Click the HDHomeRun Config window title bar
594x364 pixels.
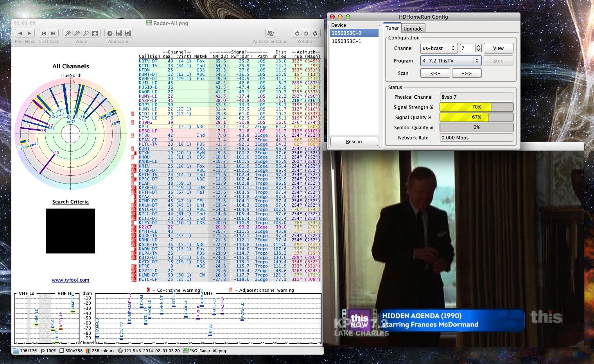pyautogui.click(x=423, y=17)
